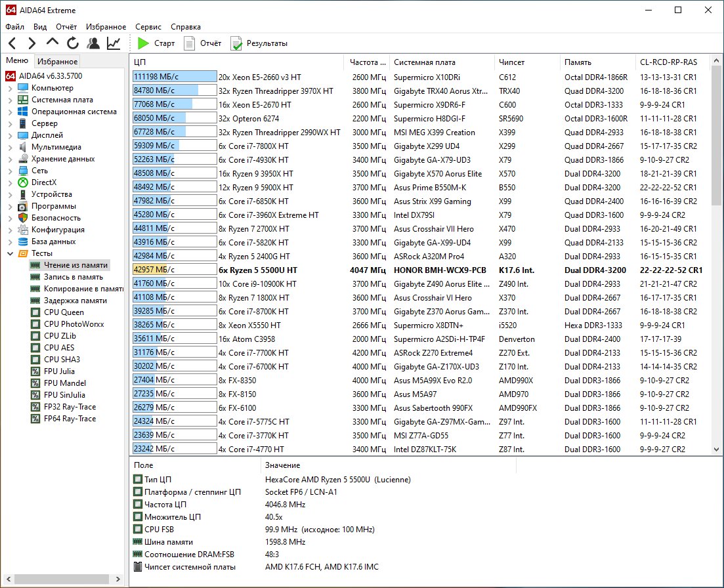
Task: Sort by the CL-RCD-RP-RAS column header
Action: (673, 62)
